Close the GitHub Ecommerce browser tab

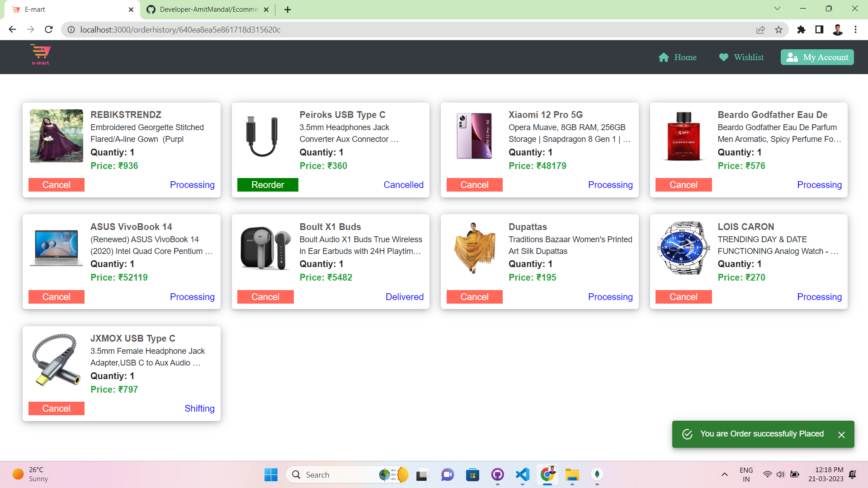[x=266, y=9]
